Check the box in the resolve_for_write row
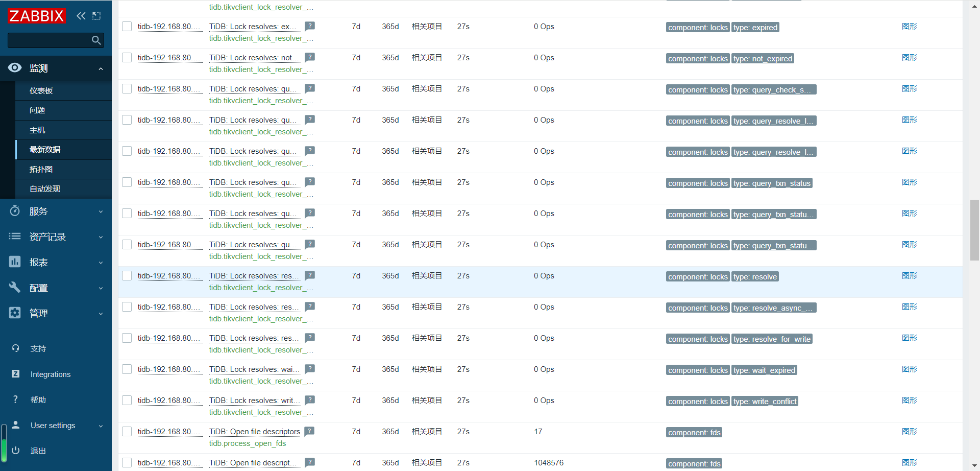The image size is (980, 471). point(127,338)
